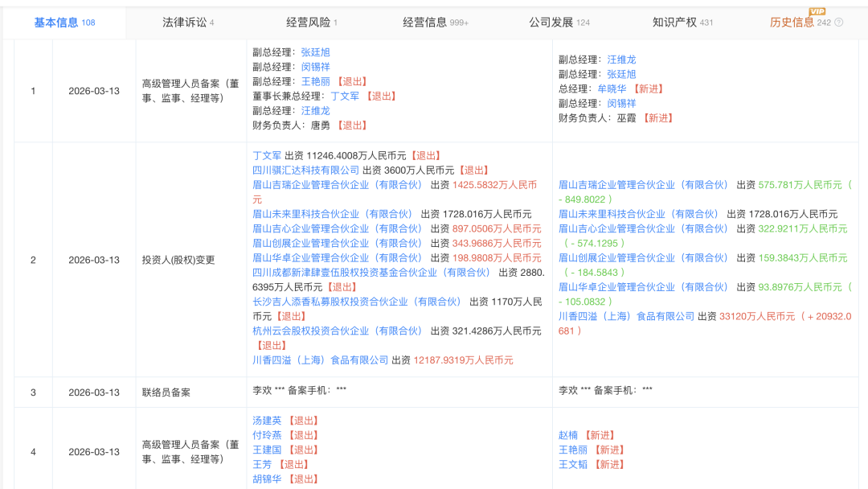This screenshot has height=489, width=868.
Task: Open 眉山创展企业管理合伙企业 link with 159.3843万
Action: tap(643, 258)
